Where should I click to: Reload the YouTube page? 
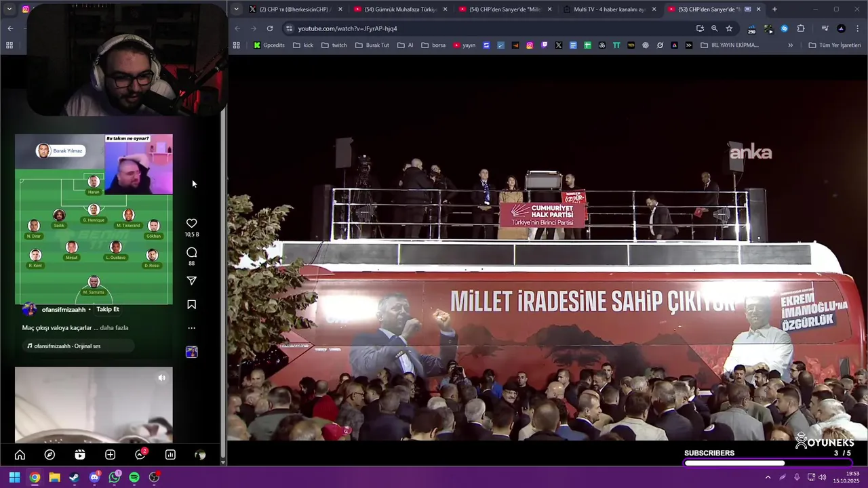click(270, 28)
